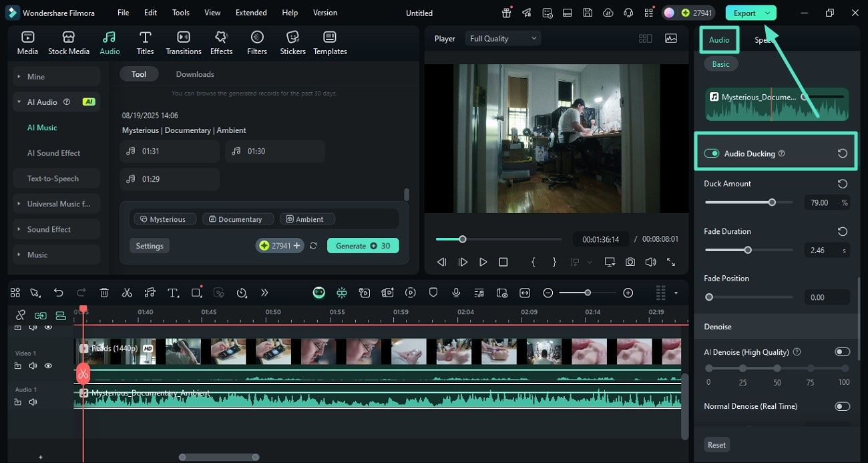Open the Extended menu
The height and width of the screenshot is (463, 868).
251,13
